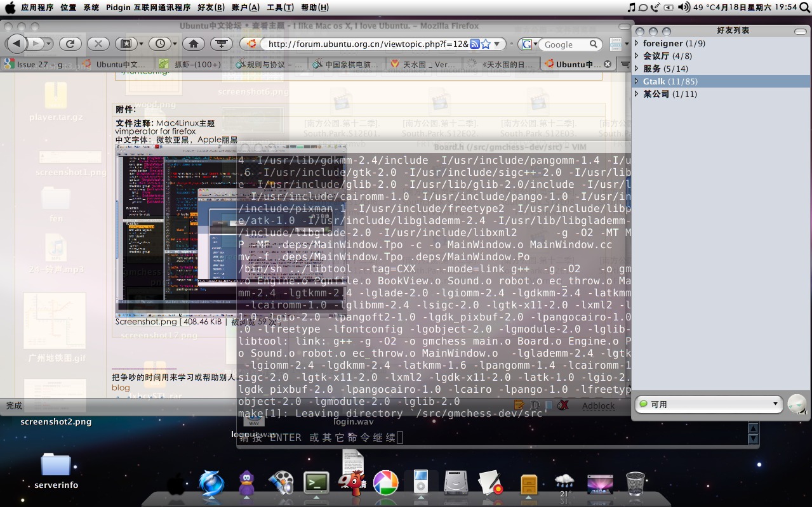Click the search magnifier in Google search box

tap(594, 44)
